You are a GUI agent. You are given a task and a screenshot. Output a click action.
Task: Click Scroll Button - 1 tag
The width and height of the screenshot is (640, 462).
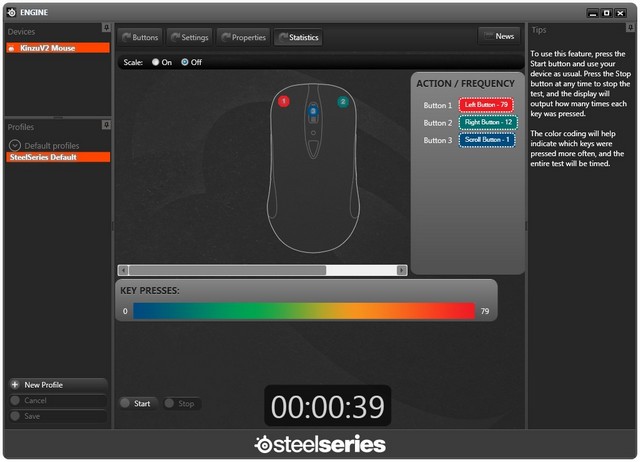[487, 140]
